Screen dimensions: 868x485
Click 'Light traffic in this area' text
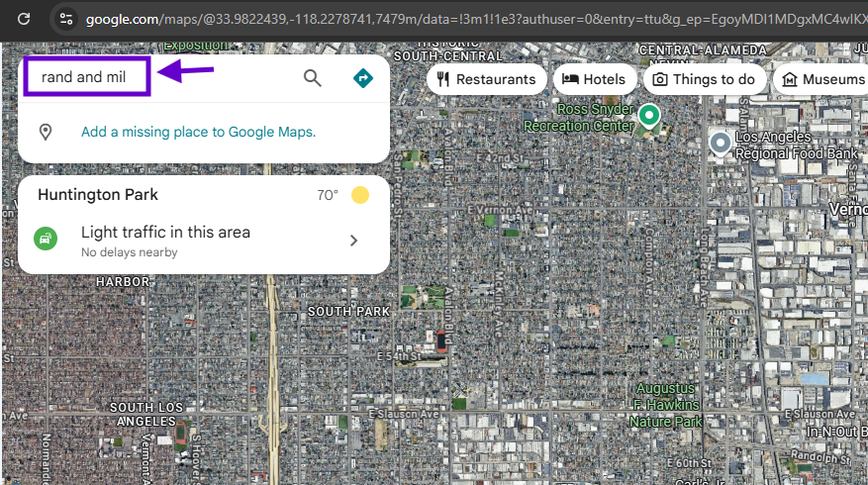tap(165, 232)
